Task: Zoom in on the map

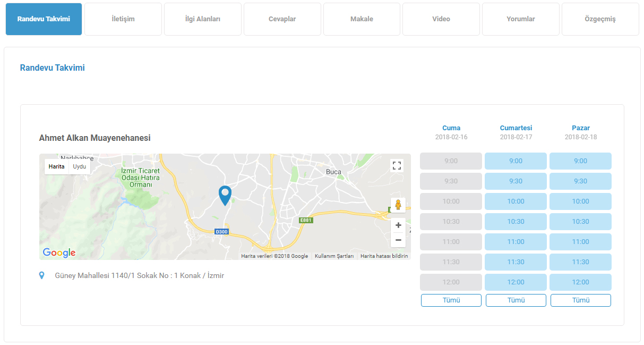Action: 398,225
